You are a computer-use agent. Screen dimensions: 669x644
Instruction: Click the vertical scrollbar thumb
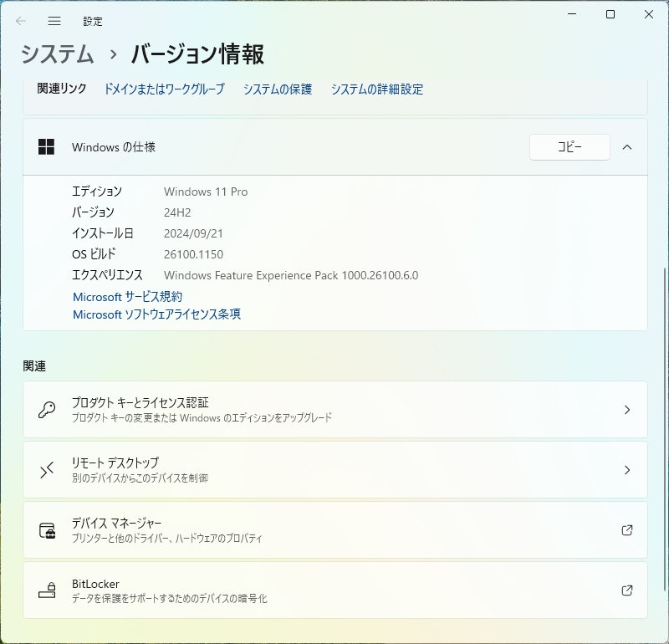(x=665, y=429)
